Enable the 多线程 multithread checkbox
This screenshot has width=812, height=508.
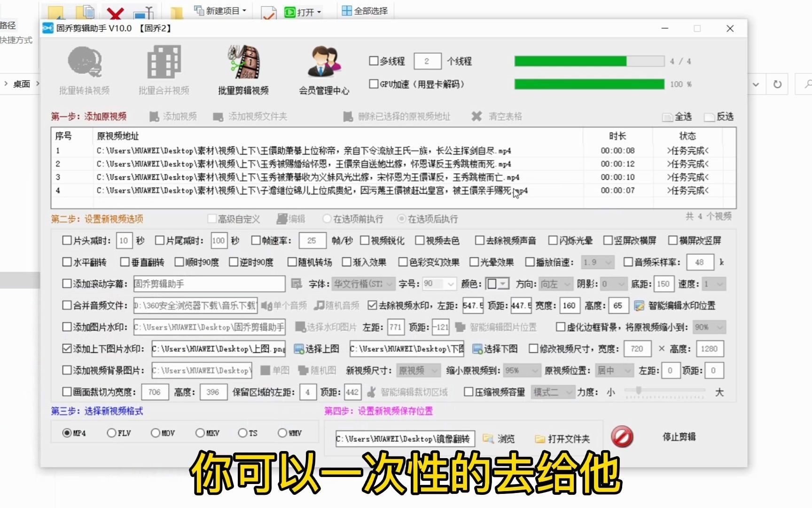coord(374,61)
